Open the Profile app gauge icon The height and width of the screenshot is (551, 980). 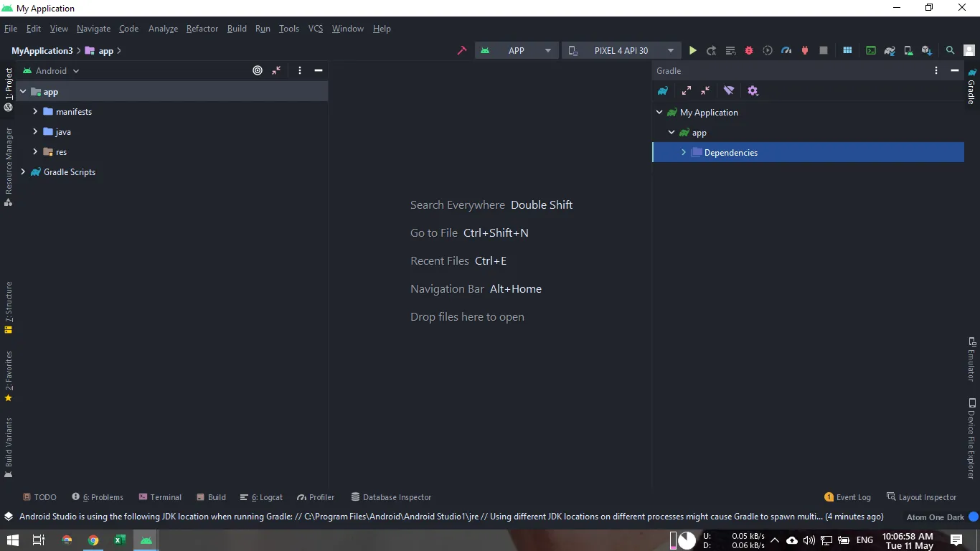(786, 50)
